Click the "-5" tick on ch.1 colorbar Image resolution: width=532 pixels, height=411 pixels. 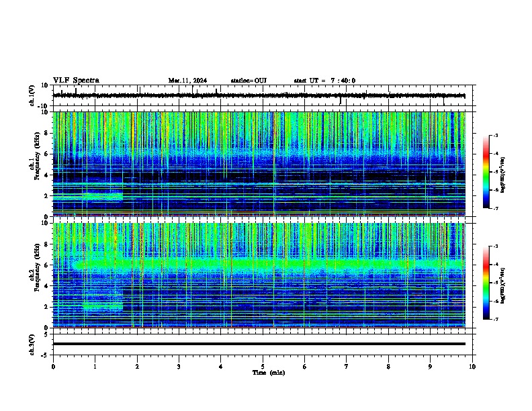[x=495, y=172]
